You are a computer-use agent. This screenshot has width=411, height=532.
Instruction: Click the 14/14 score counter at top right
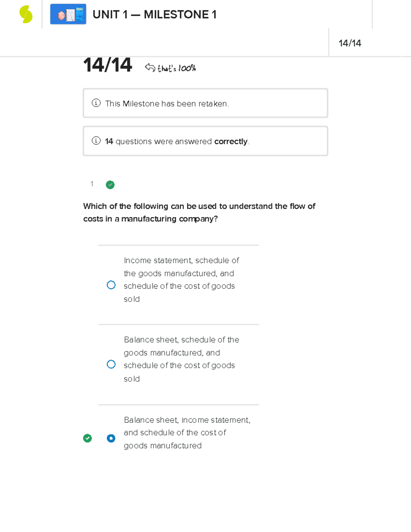[350, 43]
